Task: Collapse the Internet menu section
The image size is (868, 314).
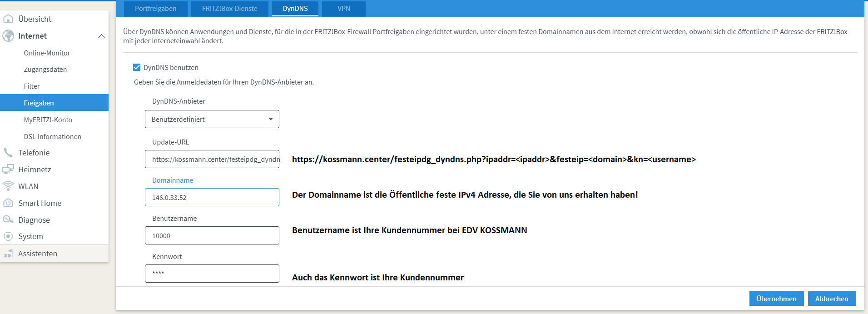Action: click(x=101, y=36)
